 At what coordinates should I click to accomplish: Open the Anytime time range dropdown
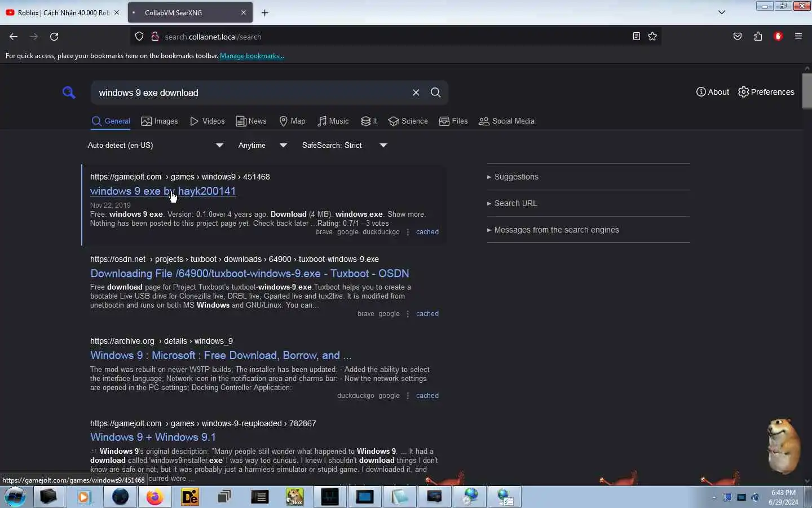coord(263,146)
